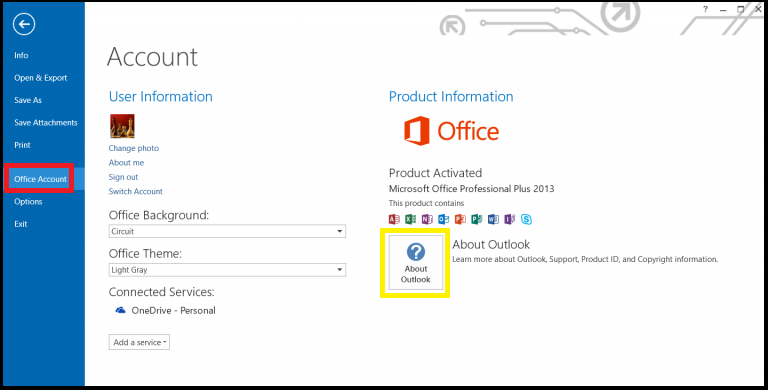This screenshot has width=768, height=390.
Task: Select Info in the sidebar menu
Action: click(21, 55)
